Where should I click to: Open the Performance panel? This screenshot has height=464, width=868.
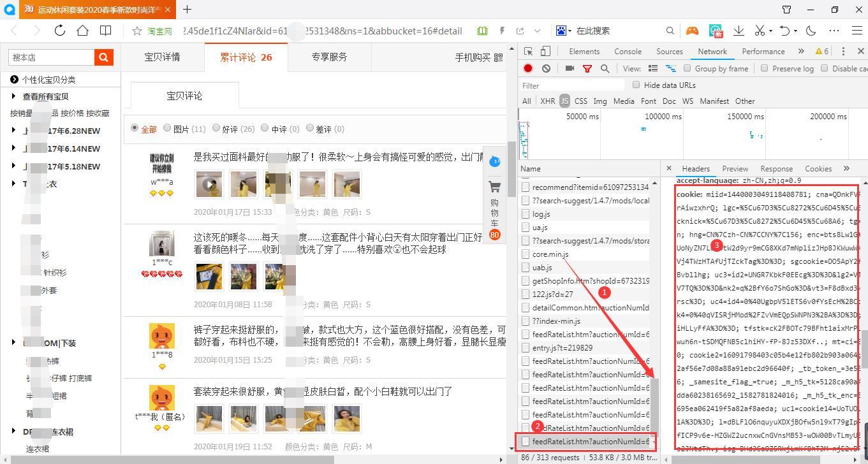click(763, 52)
